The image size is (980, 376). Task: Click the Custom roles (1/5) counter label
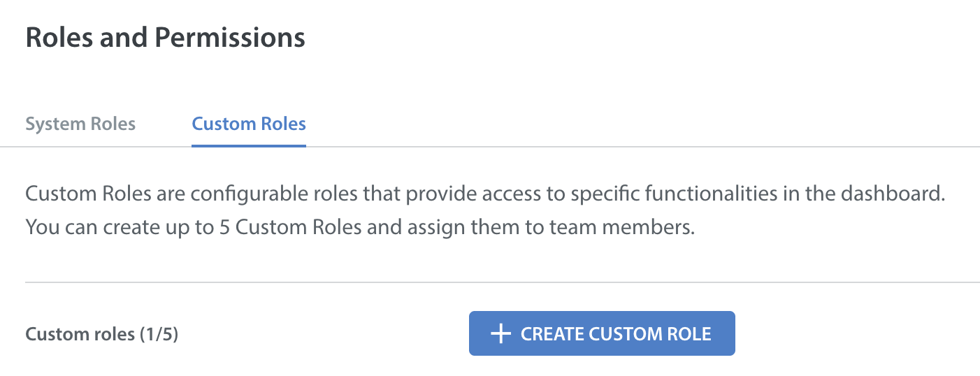click(102, 335)
